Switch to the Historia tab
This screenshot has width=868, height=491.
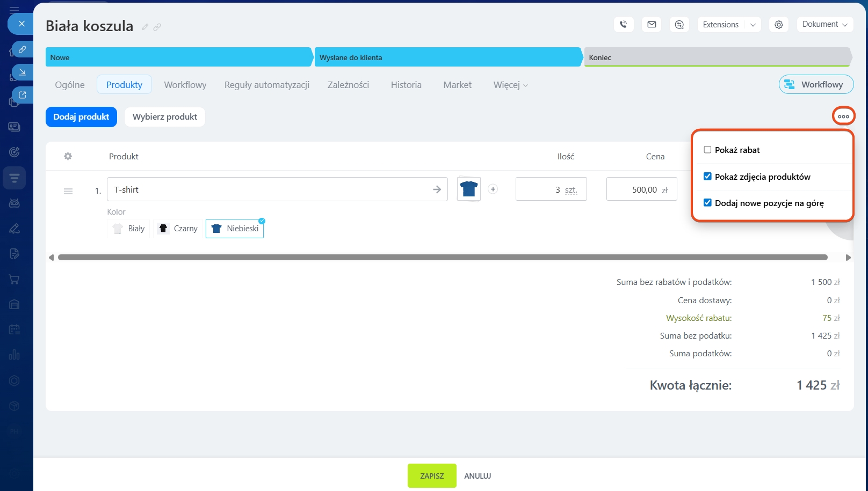point(406,85)
